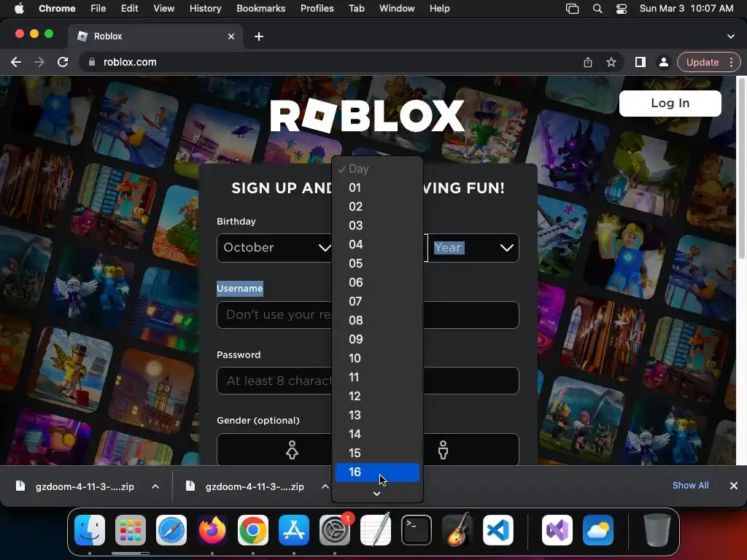Click the padlock site info icon
Viewport: 747px width, 560px height.
click(91, 62)
